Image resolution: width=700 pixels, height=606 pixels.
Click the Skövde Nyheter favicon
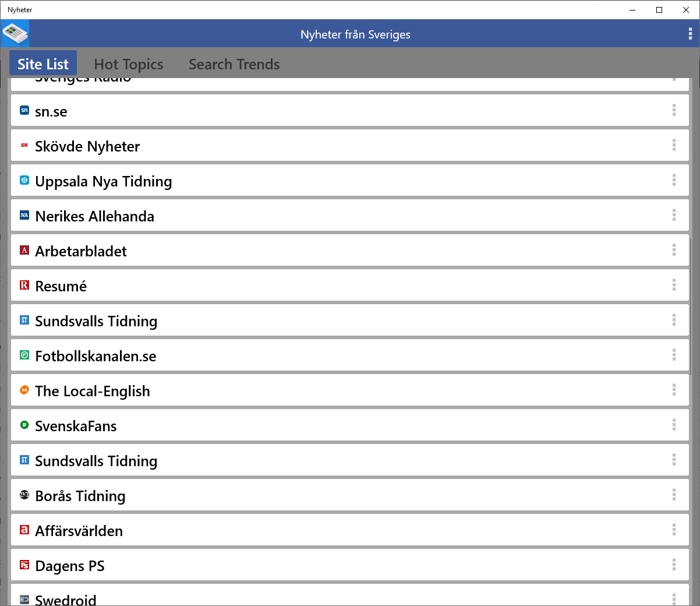[24, 145]
